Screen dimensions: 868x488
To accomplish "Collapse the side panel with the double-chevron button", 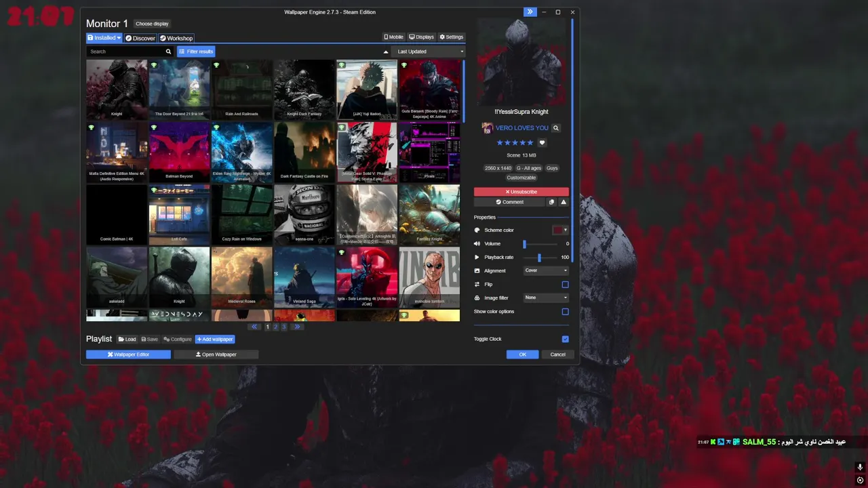I will [x=530, y=12].
